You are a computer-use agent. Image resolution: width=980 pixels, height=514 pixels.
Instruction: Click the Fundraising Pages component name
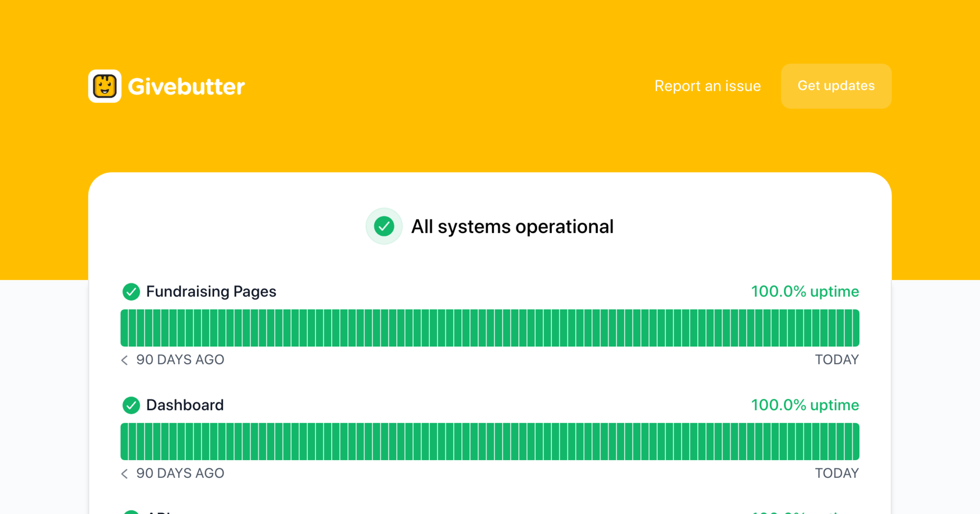tap(211, 292)
